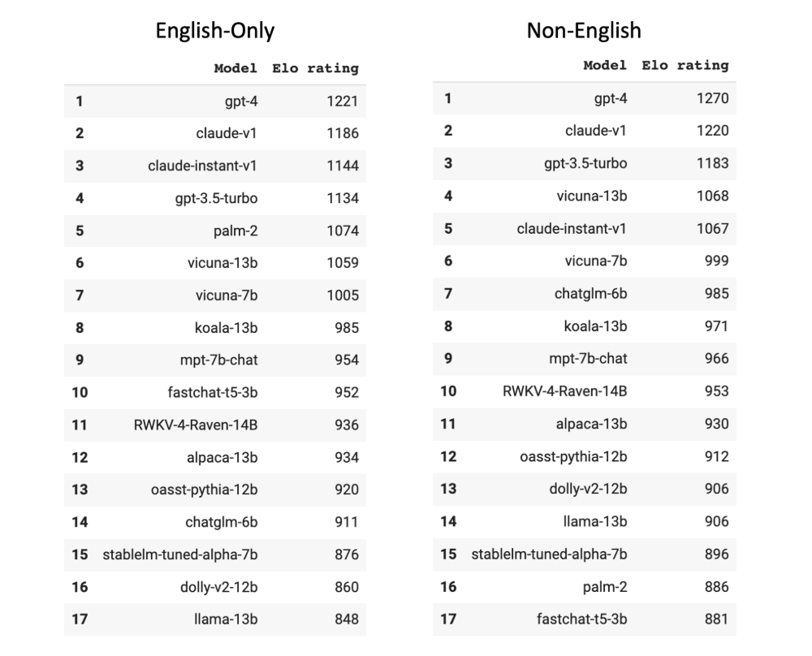This screenshot has height=656, width=812.
Task: Select stablelm-tuned-alpha-7b in Non-English table
Action: pyautogui.click(x=549, y=554)
